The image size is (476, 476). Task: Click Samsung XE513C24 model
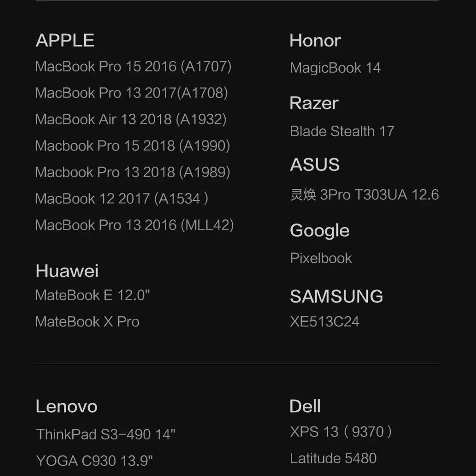tap(324, 322)
